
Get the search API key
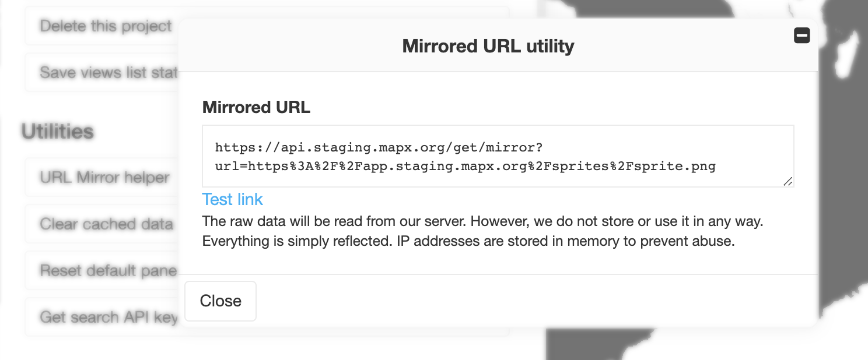[108, 317]
